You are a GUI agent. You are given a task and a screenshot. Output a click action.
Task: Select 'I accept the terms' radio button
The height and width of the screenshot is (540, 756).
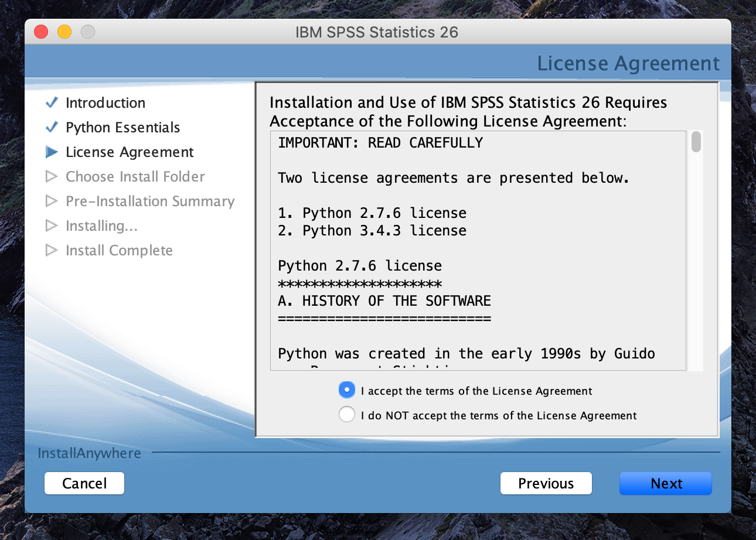pos(347,390)
